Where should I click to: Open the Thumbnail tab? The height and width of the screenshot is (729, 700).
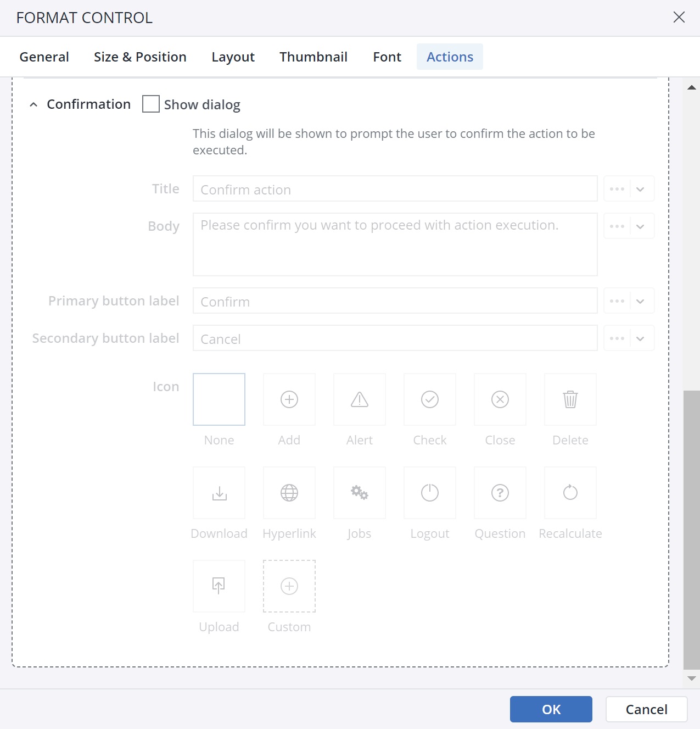coord(313,57)
